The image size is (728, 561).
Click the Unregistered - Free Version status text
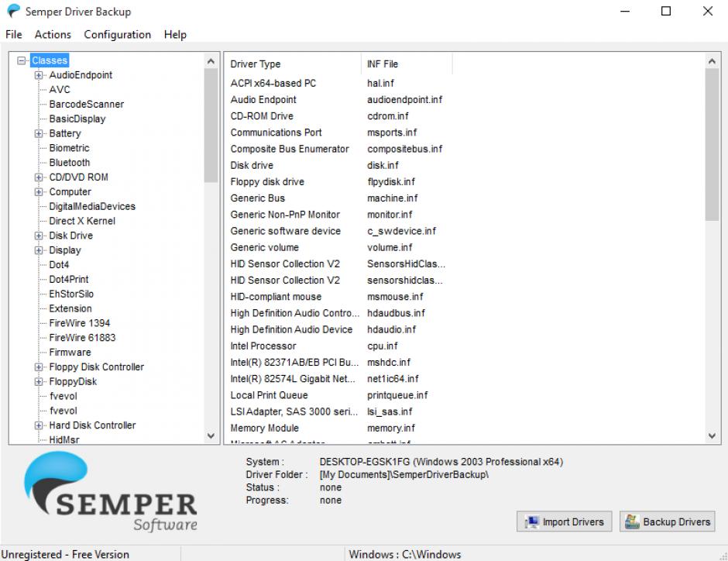click(x=66, y=555)
